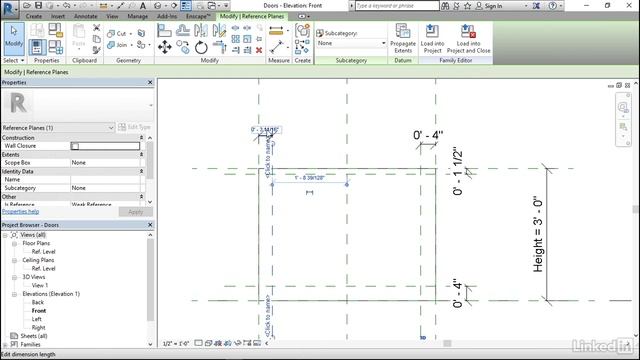
Task: Activate the Move tool
Action: coord(164,47)
